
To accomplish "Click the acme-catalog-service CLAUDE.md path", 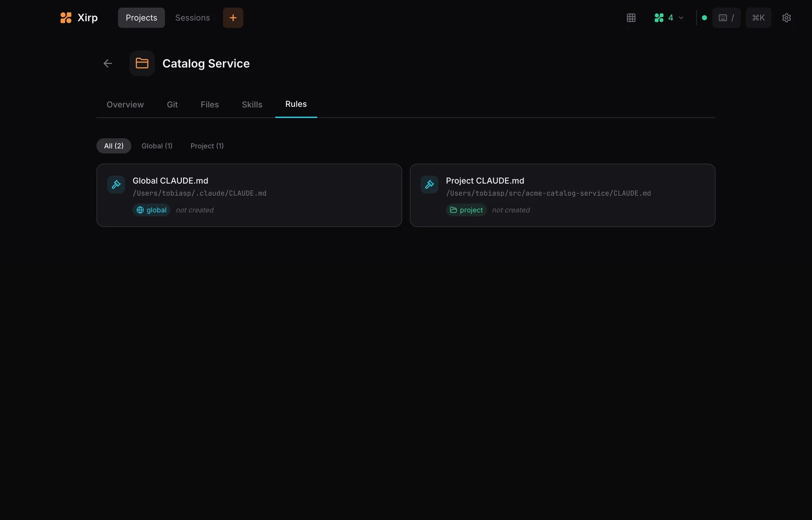I will point(548,193).
